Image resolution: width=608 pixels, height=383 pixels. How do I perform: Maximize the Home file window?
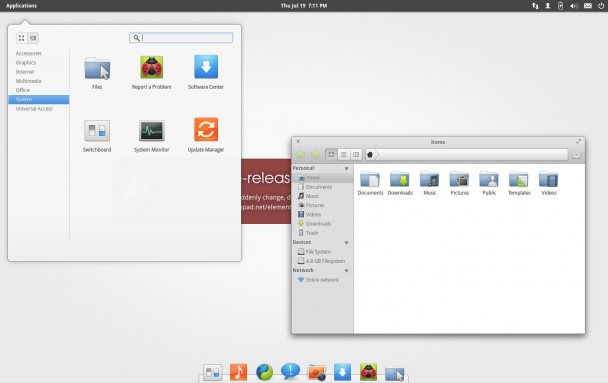pos(579,142)
